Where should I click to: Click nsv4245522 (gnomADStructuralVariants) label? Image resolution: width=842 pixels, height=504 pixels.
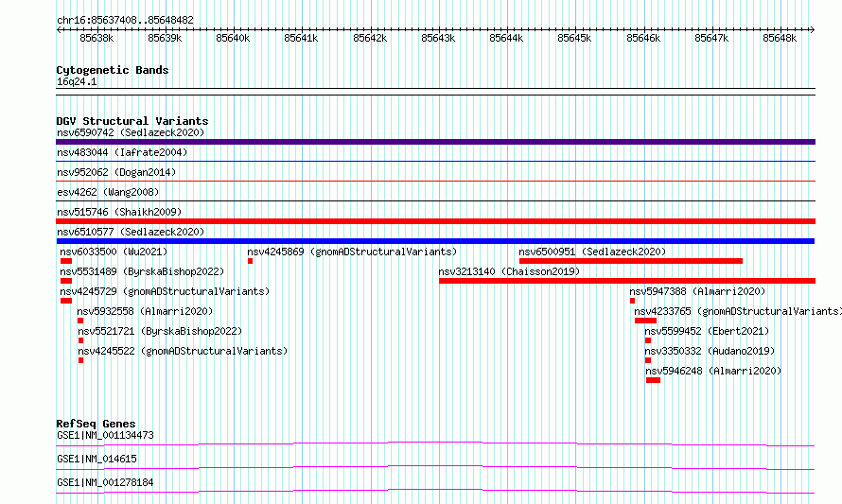click(184, 351)
